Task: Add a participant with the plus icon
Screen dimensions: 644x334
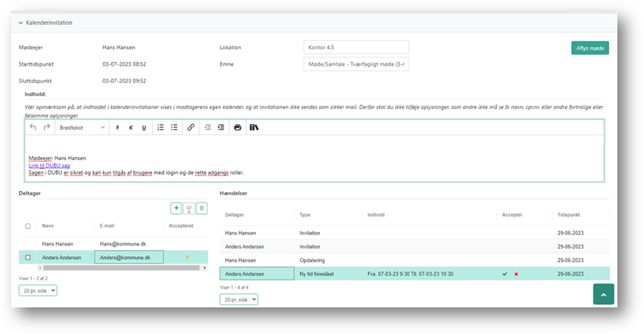Action: click(176, 208)
